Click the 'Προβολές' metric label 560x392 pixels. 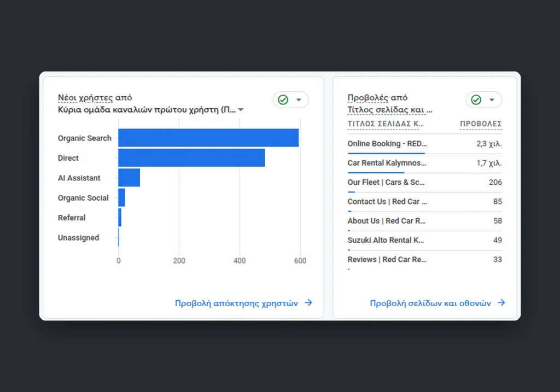368,97
